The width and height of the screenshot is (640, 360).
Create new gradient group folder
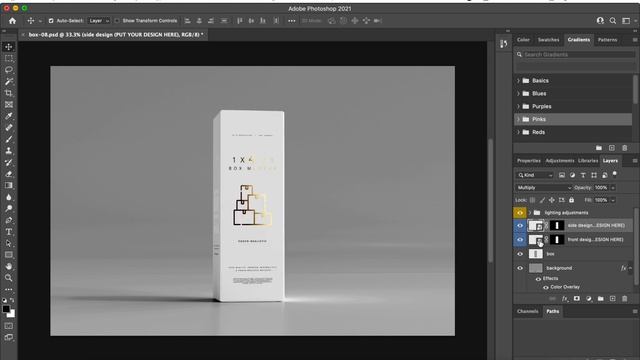(x=599, y=148)
